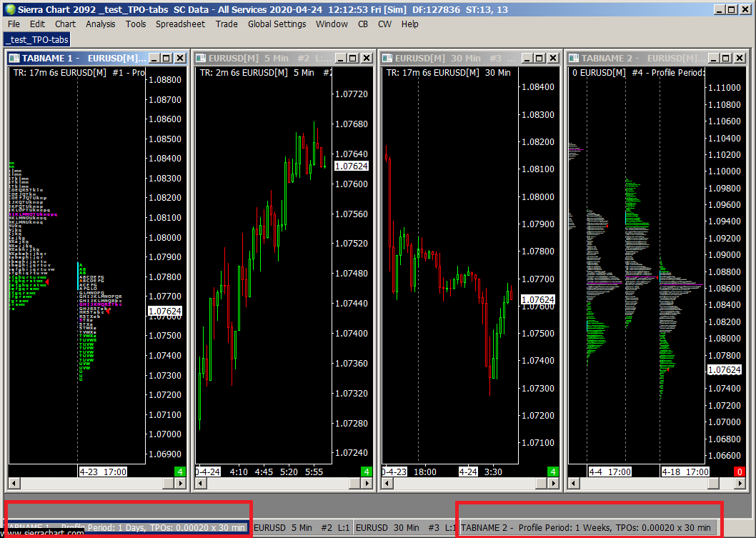The width and height of the screenshot is (756, 538).
Task: Click scrollbar thumb in TABNAME 1 chart
Action: point(169,483)
